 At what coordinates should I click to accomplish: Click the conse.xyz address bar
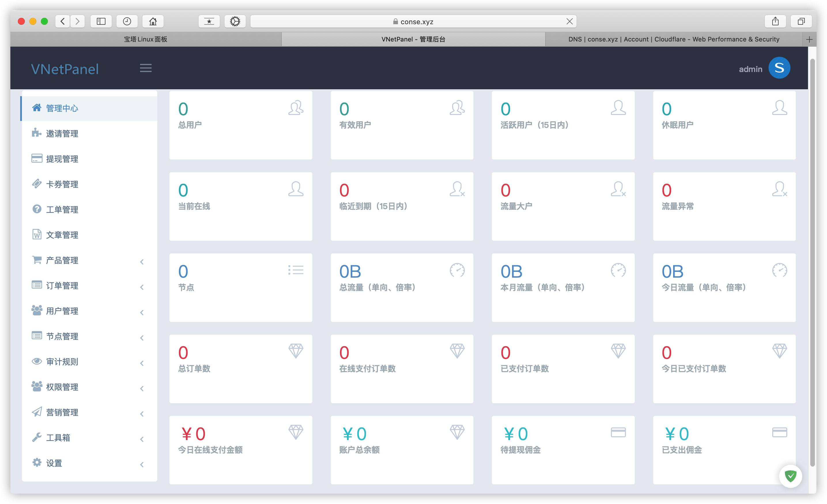click(413, 22)
